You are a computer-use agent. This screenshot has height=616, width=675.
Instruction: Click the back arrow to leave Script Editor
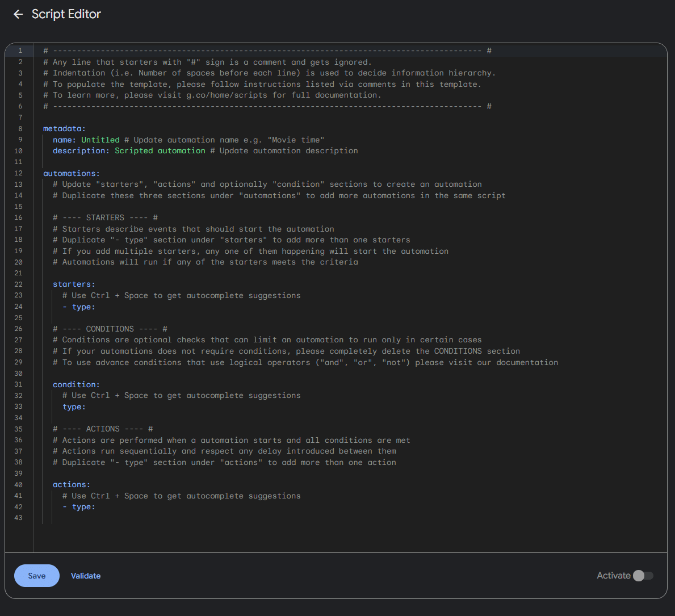pos(18,14)
